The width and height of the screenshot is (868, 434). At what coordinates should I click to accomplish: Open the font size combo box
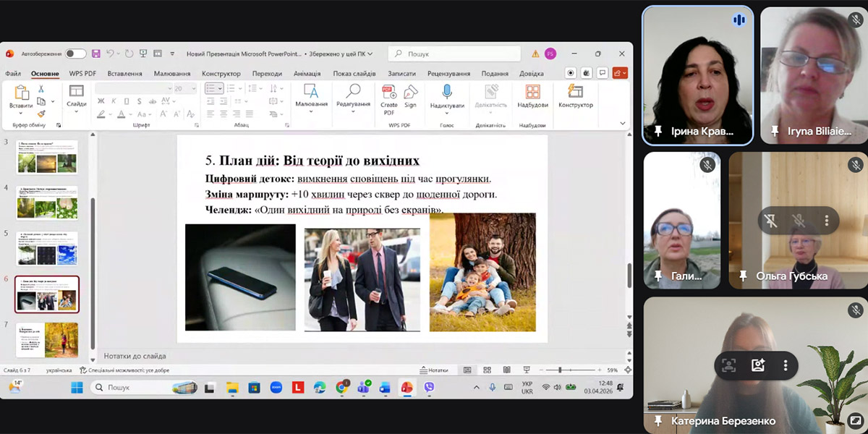[x=184, y=88]
